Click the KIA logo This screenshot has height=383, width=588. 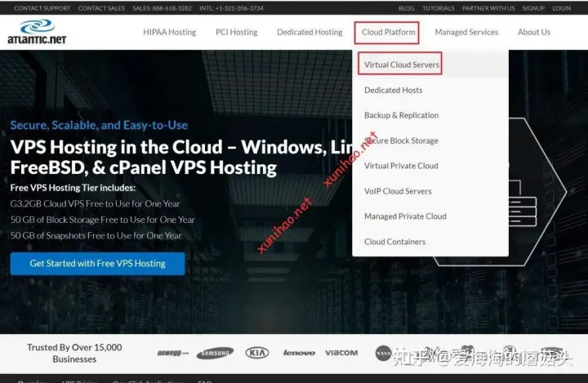257,353
